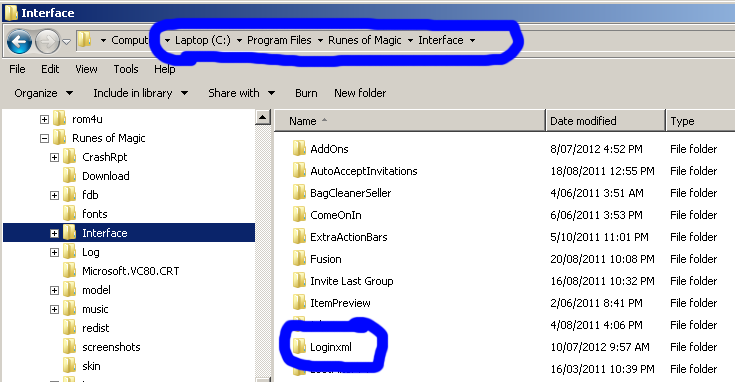The width and height of the screenshot is (735, 382).
Task: Expand the CrashRpt tree node
Action: [x=54, y=157]
